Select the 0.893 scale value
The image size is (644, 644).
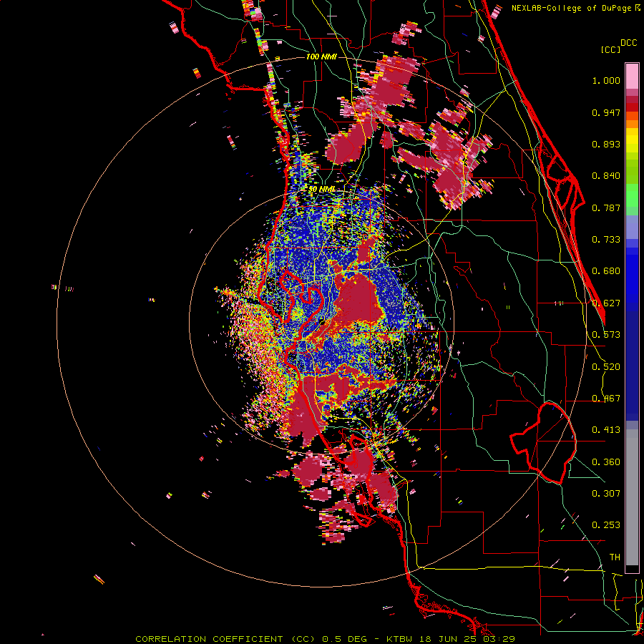click(x=606, y=144)
